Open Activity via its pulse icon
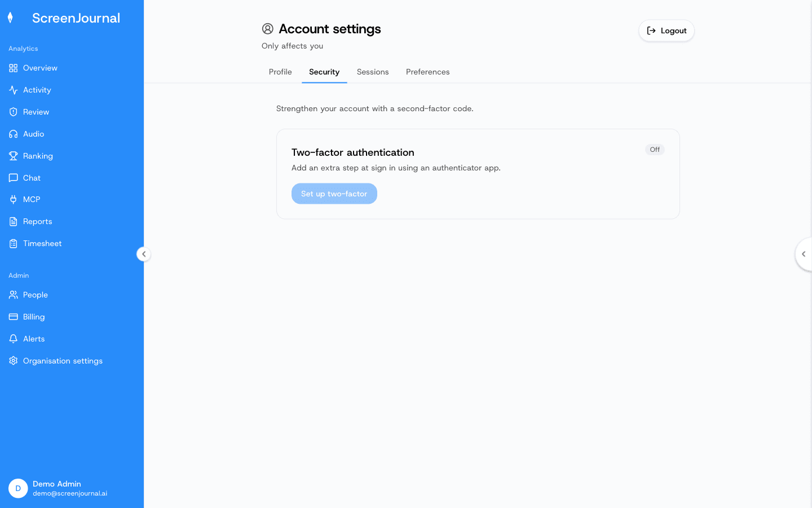The image size is (812, 508). (14, 90)
